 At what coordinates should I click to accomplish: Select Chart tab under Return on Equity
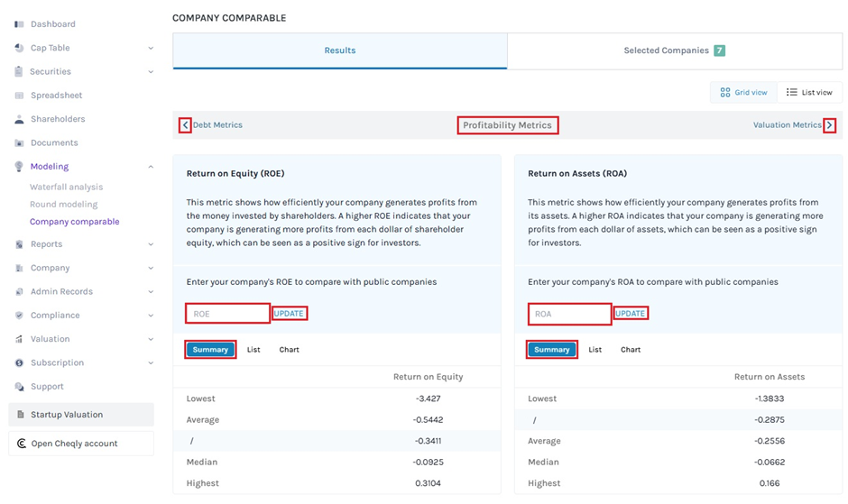tap(289, 349)
